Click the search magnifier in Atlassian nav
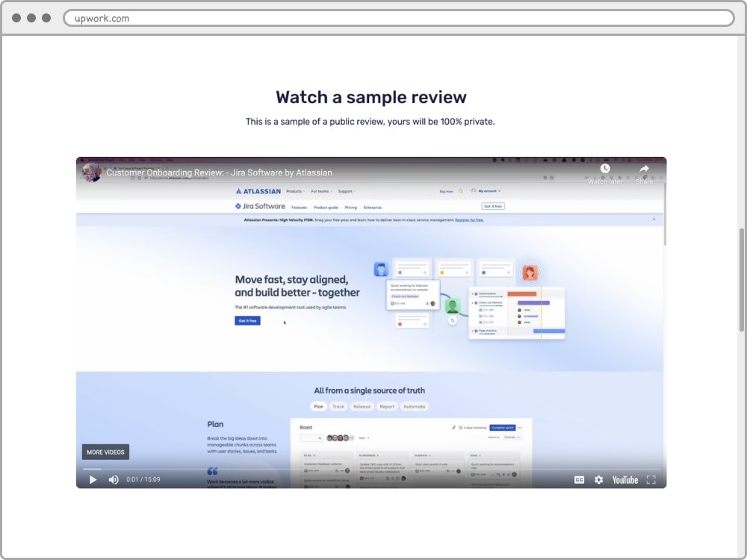The height and width of the screenshot is (560, 747). 461,191
